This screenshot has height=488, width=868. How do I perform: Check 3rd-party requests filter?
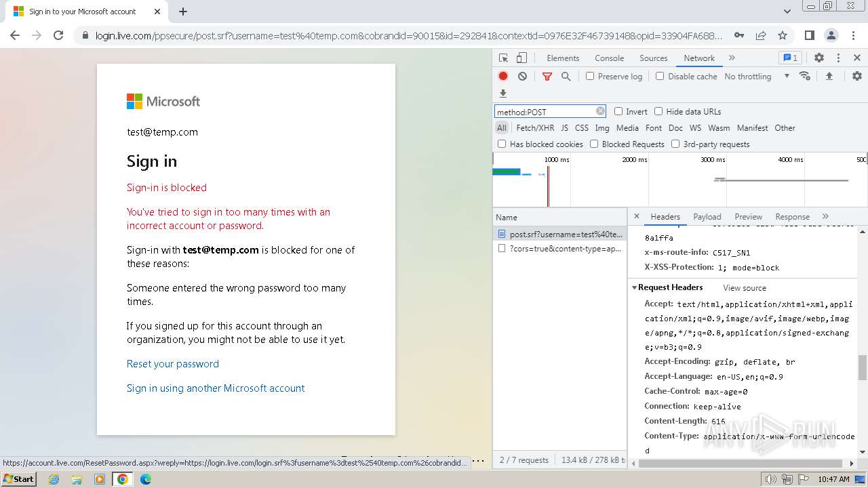pyautogui.click(x=675, y=144)
